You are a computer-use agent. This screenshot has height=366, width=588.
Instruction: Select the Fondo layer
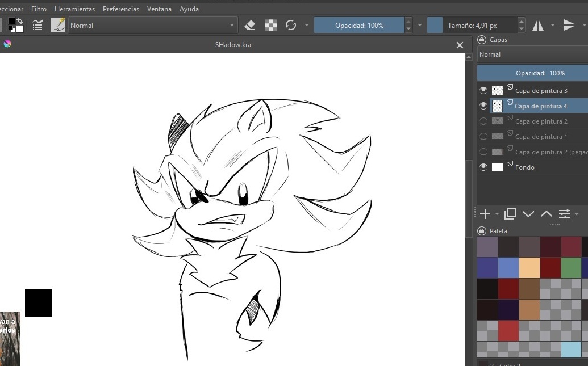pyautogui.click(x=524, y=167)
